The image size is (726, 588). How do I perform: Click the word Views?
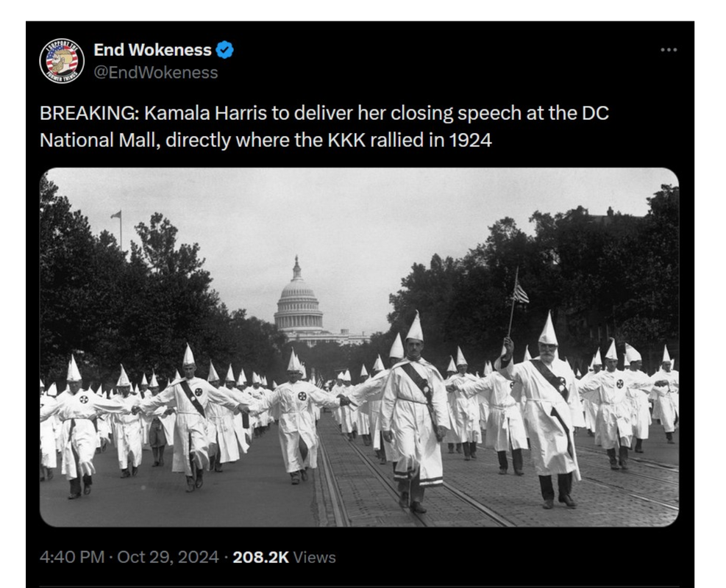314,557
